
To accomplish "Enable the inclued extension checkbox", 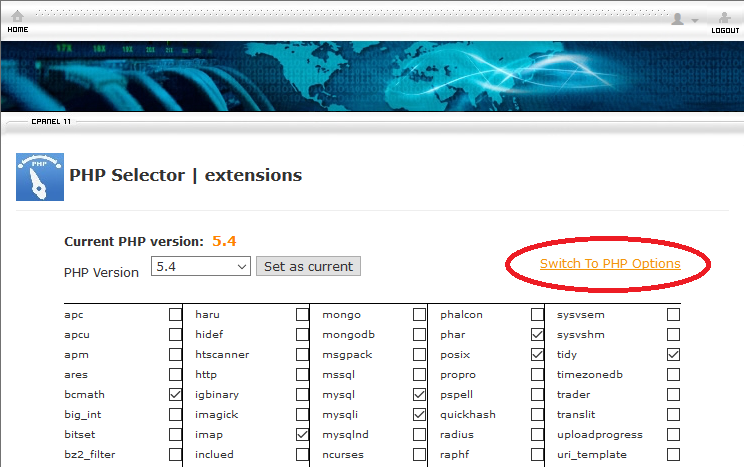I will [x=302, y=454].
